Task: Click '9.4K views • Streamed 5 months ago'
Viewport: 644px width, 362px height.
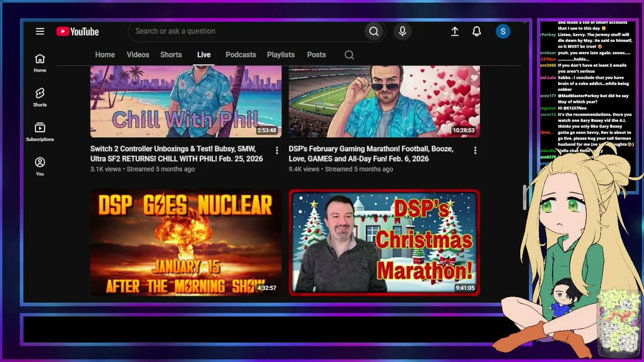Action: 341,169
